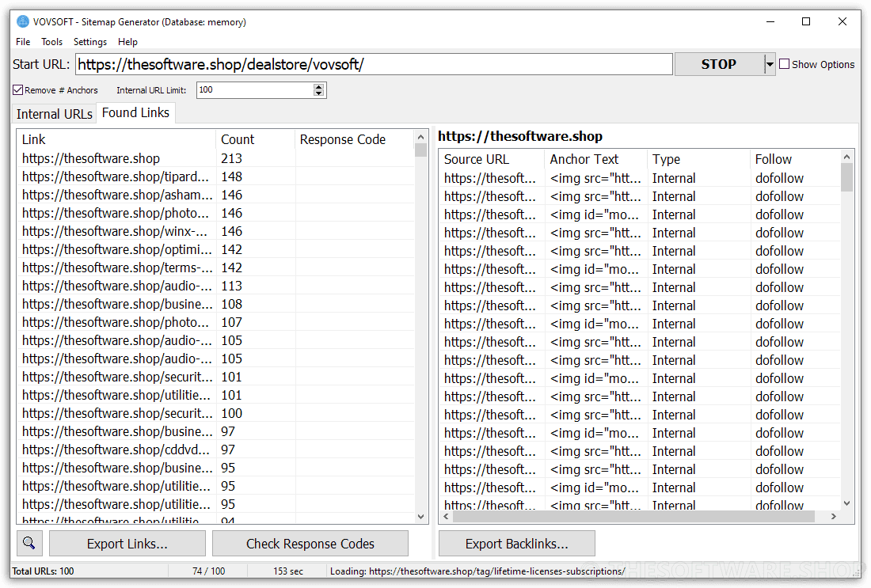Screen dimensions: 871x588
Task: Click Check Response Codes button
Action: click(x=310, y=544)
